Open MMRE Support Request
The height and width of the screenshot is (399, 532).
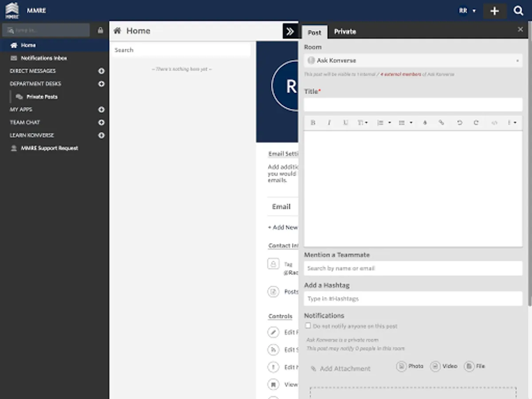pos(49,148)
